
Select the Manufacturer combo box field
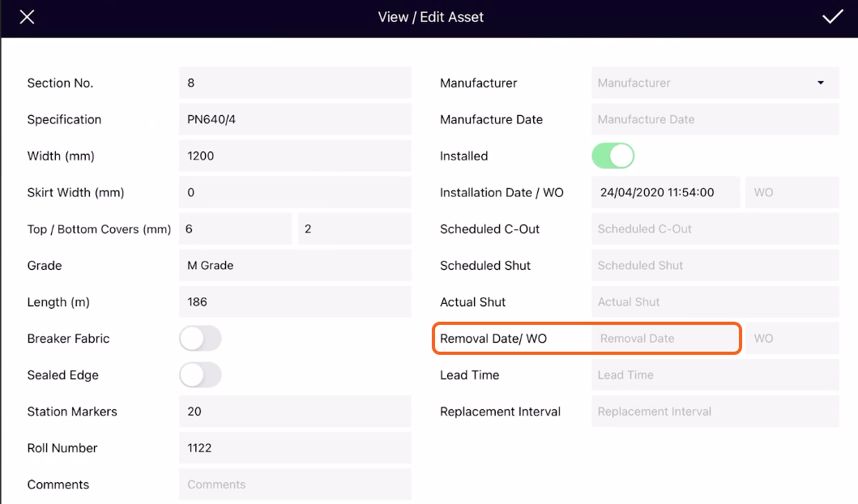715,83
